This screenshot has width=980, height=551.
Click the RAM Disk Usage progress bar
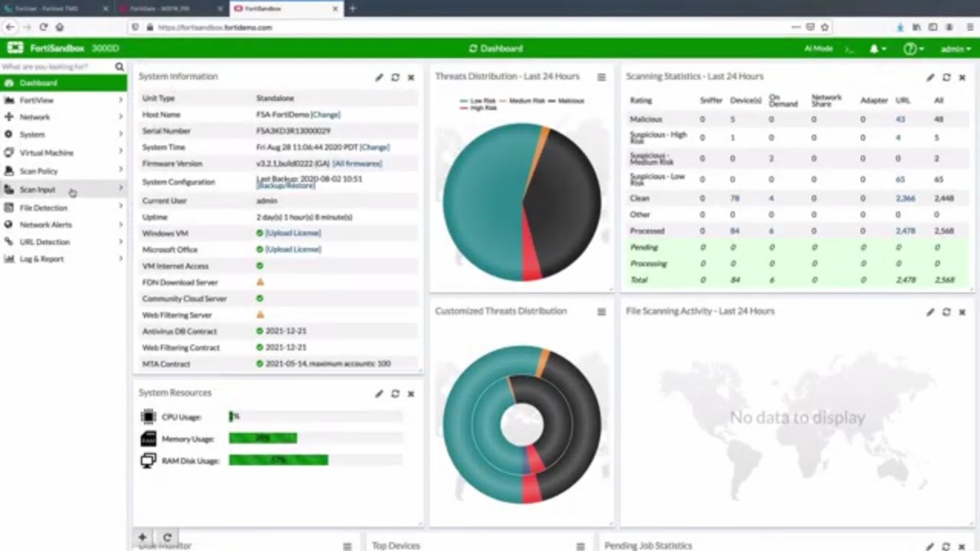click(x=315, y=461)
